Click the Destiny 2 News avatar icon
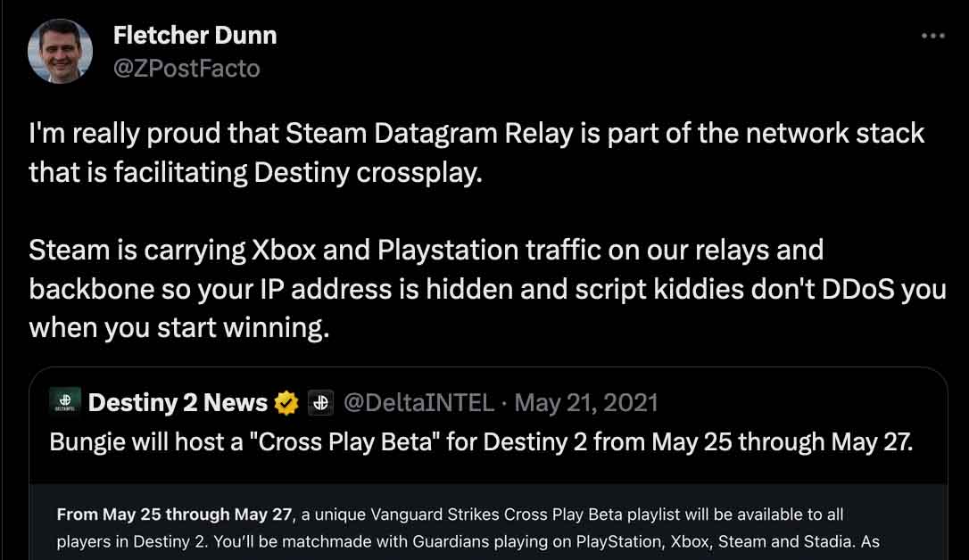This screenshot has height=560, width=969. (x=65, y=401)
